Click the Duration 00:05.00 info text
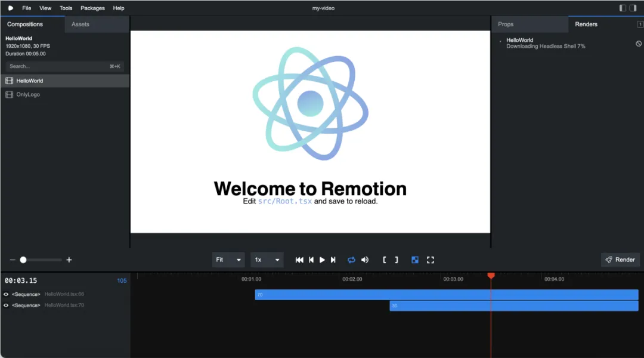Screen dimensions: 644x358 pos(26,54)
